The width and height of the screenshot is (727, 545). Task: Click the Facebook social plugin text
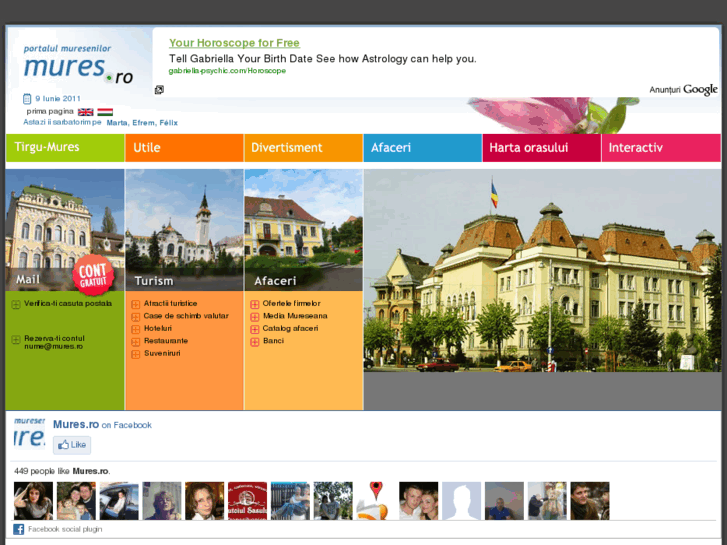pyautogui.click(x=65, y=529)
